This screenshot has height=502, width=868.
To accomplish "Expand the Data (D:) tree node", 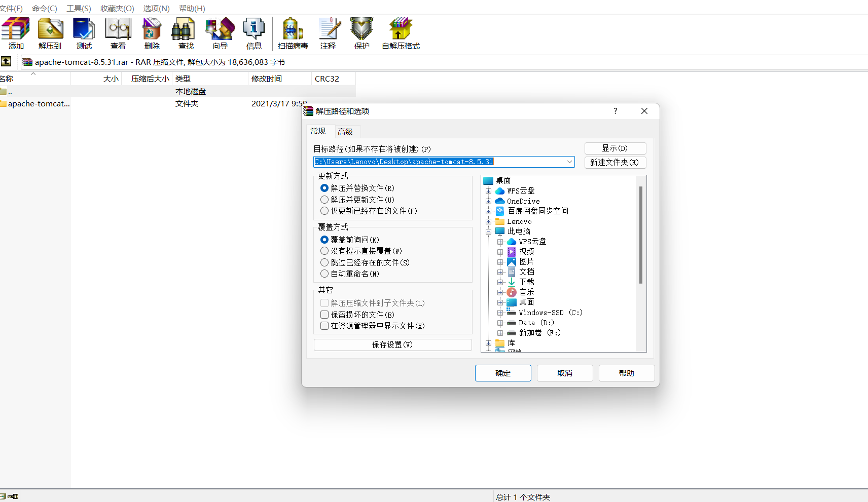I will (500, 323).
